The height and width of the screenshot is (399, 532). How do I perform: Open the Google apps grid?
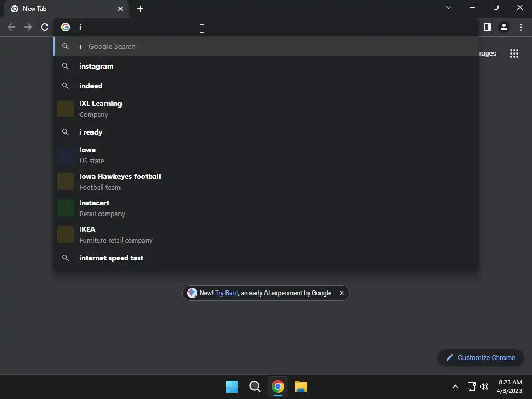point(514,54)
